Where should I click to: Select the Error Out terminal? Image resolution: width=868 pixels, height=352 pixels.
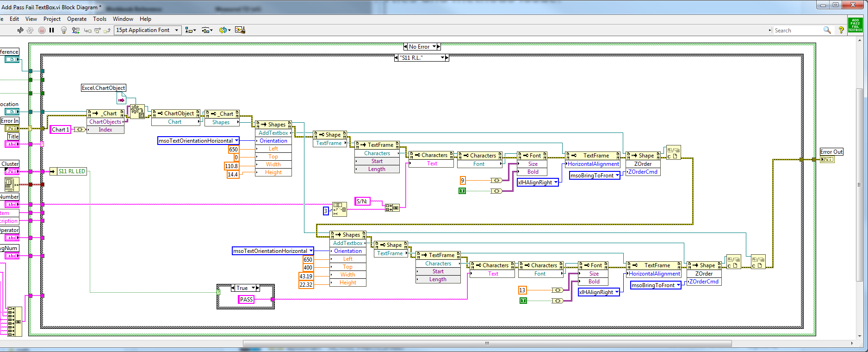[x=827, y=159]
